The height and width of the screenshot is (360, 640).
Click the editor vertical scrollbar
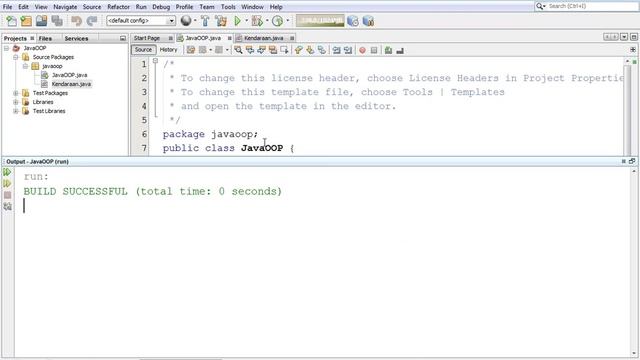coord(627,107)
